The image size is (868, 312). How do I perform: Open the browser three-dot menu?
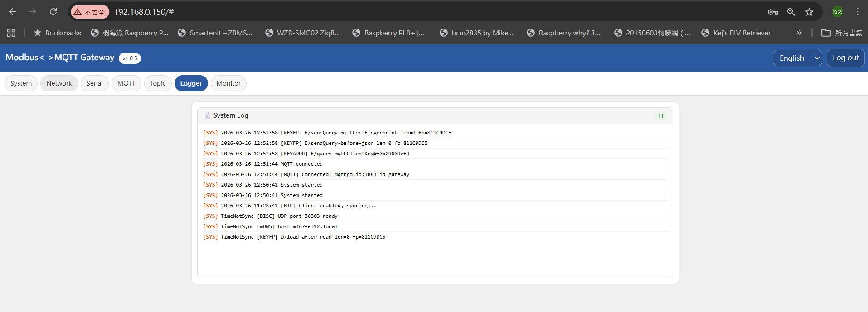tap(858, 12)
